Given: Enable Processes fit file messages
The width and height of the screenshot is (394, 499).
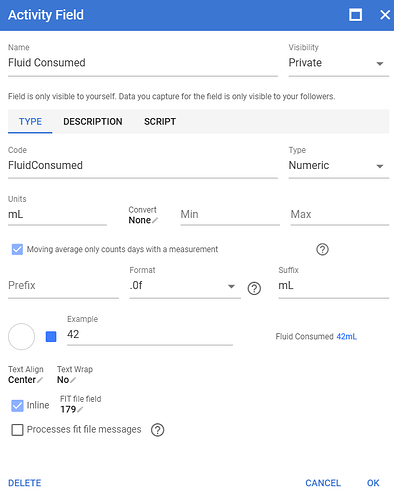Looking at the screenshot, I should (x=17, y=430).
